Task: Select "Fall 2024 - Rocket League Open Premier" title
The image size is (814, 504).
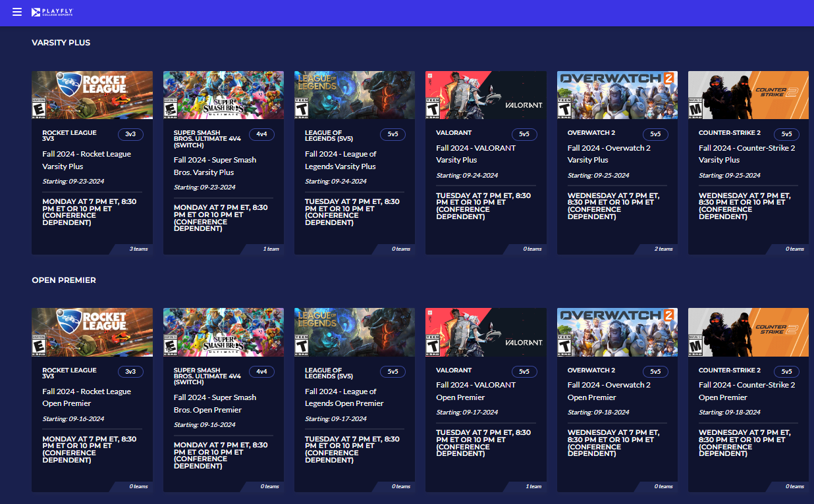Action: [87, 397]
